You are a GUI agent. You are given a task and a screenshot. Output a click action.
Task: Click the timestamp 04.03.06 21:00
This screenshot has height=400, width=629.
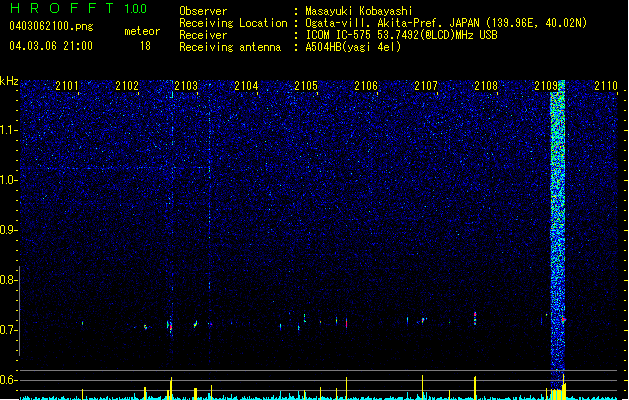pos(51,46)
